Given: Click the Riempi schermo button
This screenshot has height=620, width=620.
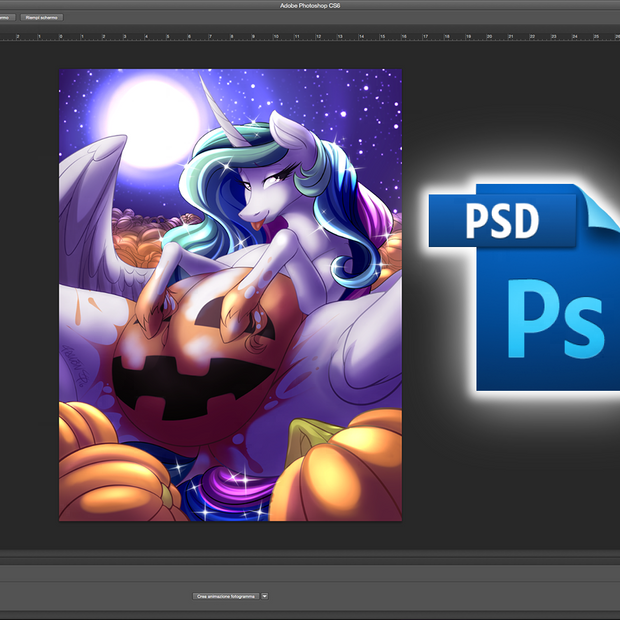Looking at the screenshot, I should tap(42, 17).
